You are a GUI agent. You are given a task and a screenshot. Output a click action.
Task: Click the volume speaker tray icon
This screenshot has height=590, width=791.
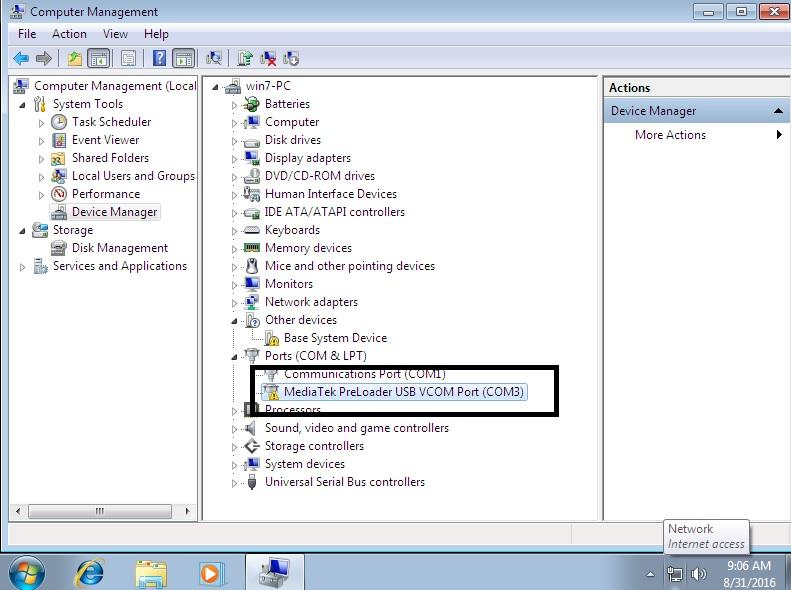pos(699,574)
